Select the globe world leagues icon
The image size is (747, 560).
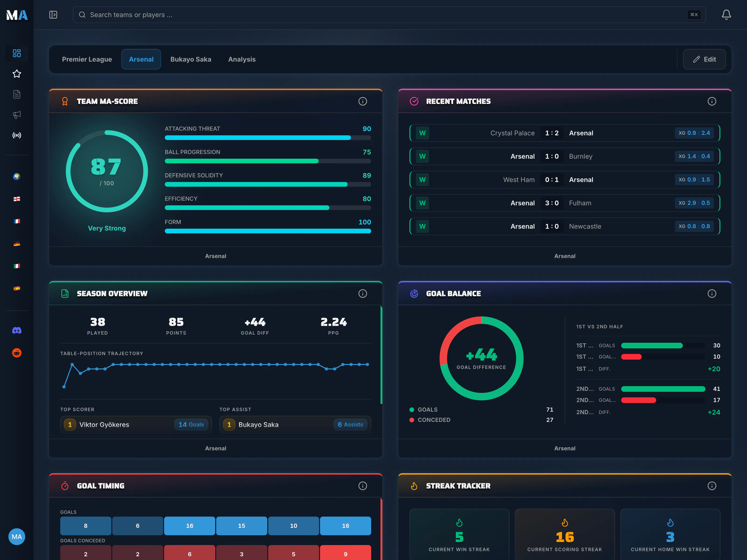17,177
